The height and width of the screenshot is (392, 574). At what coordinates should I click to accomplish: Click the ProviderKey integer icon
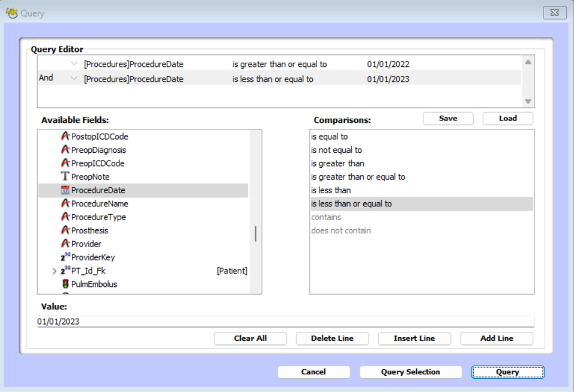[x=65, y=257]
